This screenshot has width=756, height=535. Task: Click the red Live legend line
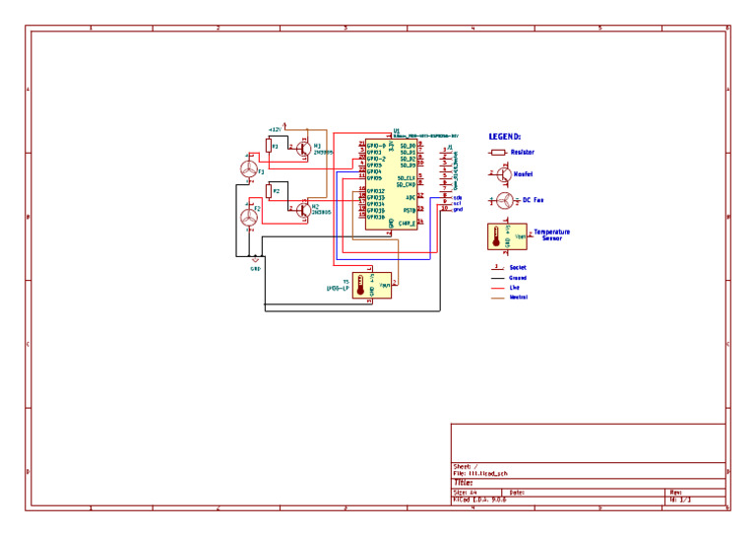click(497, 288)
